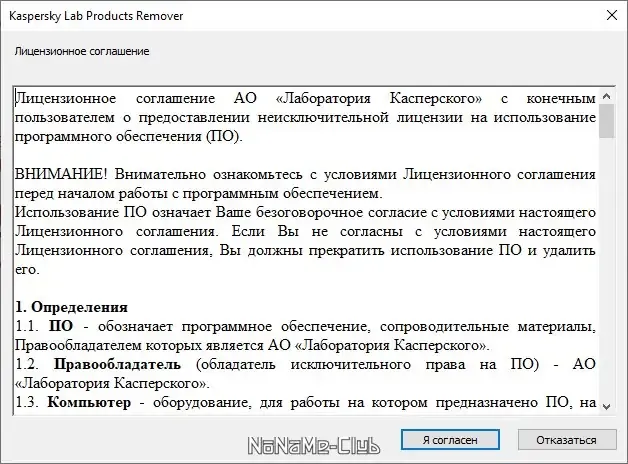Click the "1. Определения" section heading
Viewport: 628px width, 464px height.
pyautogui.click(x=71, y=307)
